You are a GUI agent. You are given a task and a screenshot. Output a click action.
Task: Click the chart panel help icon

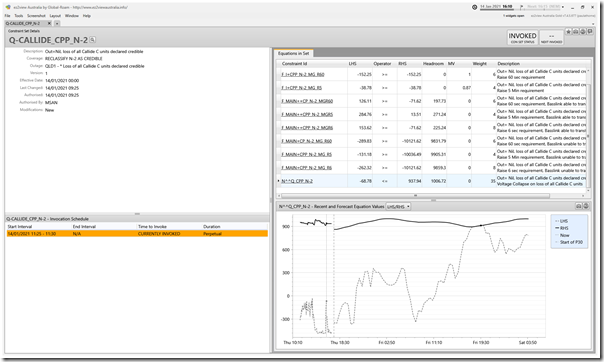(x=586, y=206)
